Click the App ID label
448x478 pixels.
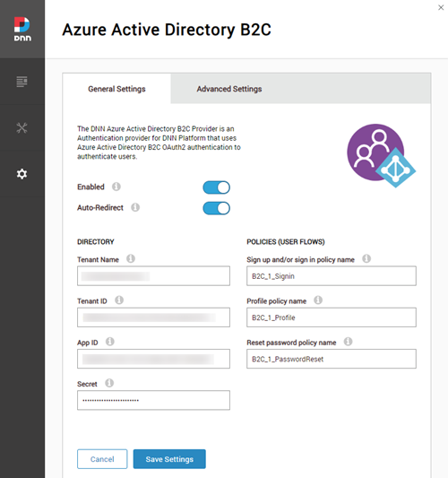pos(88,343)
